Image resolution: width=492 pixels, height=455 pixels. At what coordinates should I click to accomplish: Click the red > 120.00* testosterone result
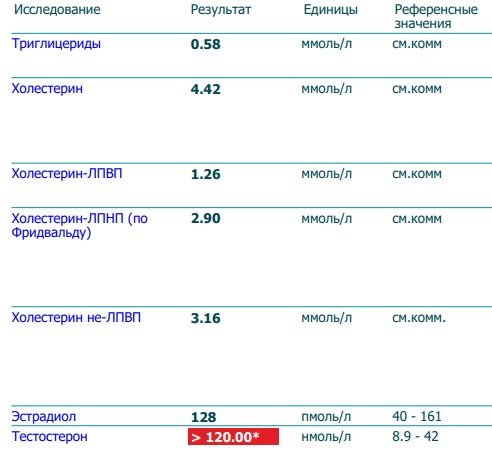(x=233, y=437)
